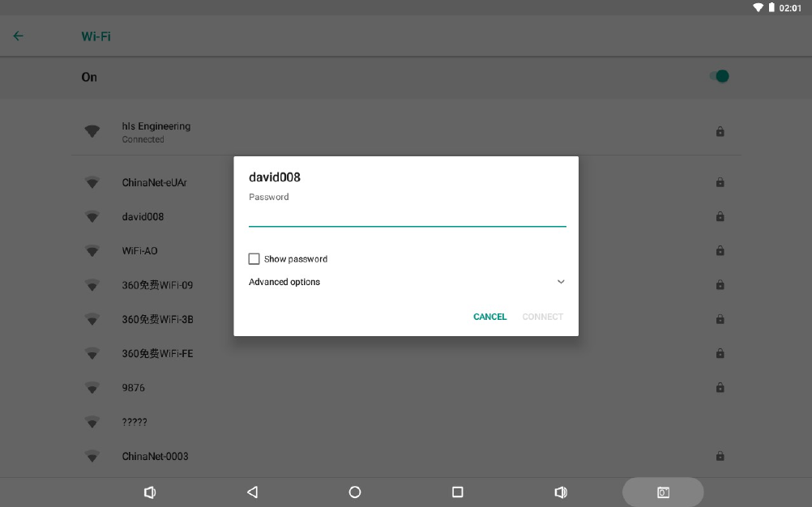Click hls Engineering Wi-Fi signal icon

tap(92, 131)
